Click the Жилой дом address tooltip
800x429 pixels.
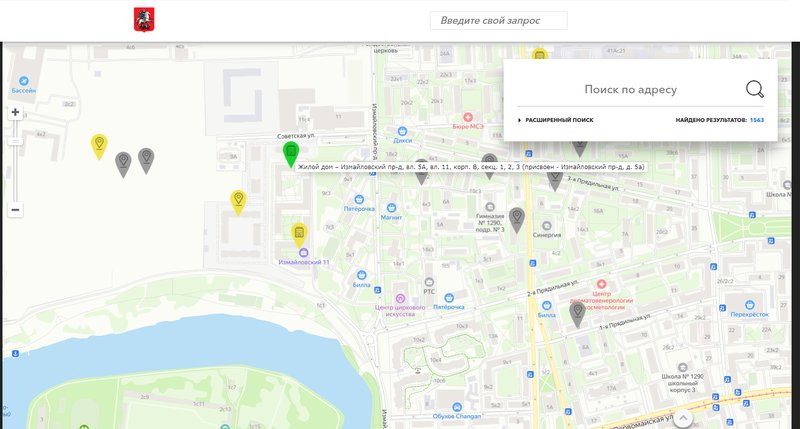click(471, 167)
